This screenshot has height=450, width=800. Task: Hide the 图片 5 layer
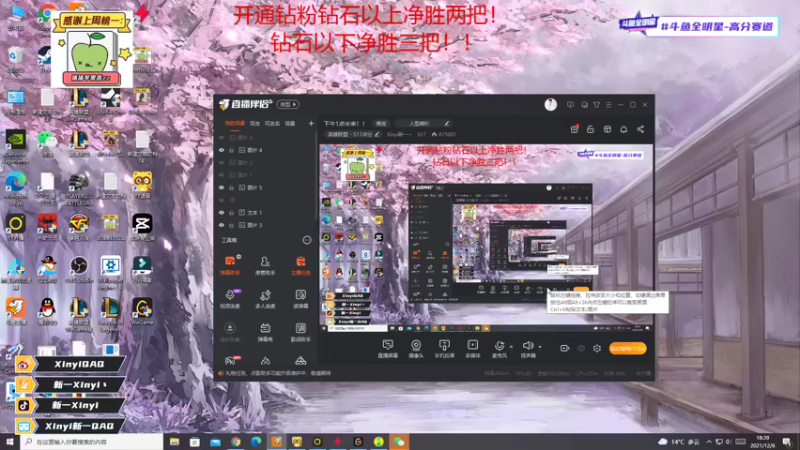(x=221, y=187)
